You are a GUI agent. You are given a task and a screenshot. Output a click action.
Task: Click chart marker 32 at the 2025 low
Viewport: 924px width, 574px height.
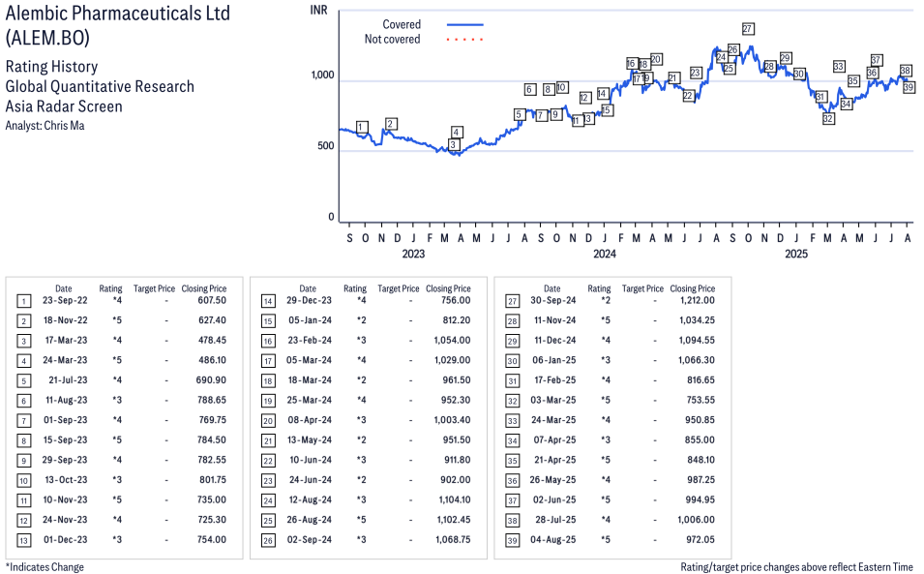click(828, 118)
